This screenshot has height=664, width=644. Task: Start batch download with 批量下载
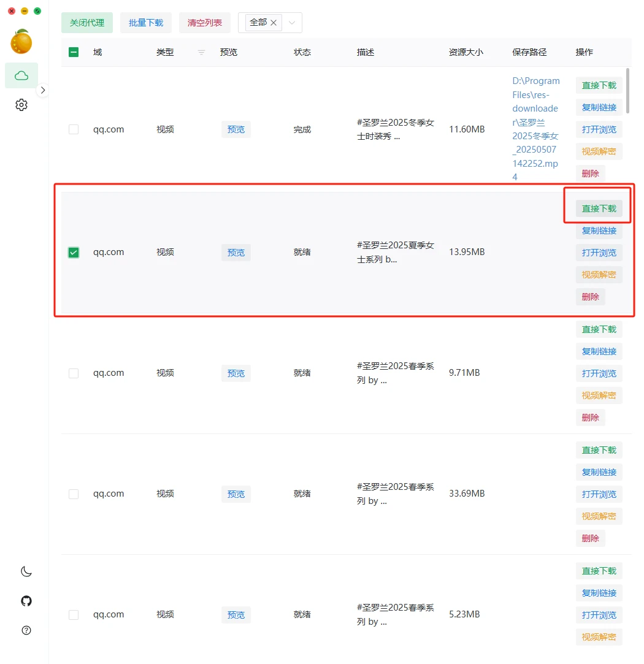pos(145,22)
